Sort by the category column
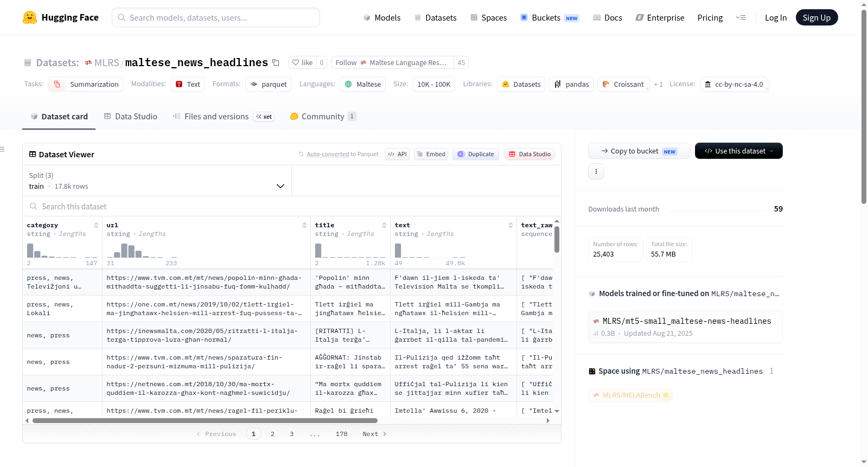868x467 pixels. 96,225
